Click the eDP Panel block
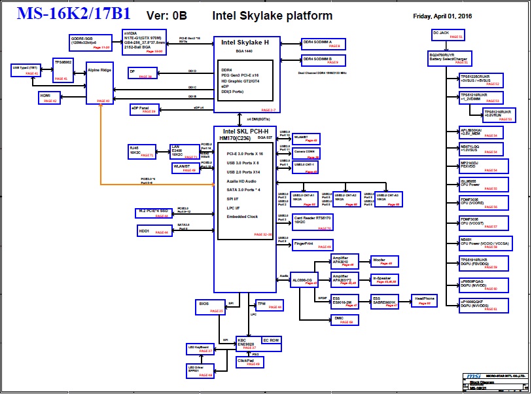The width and height of the screenshot is (532, 394). pyautogui.click(x=145, y=109)
